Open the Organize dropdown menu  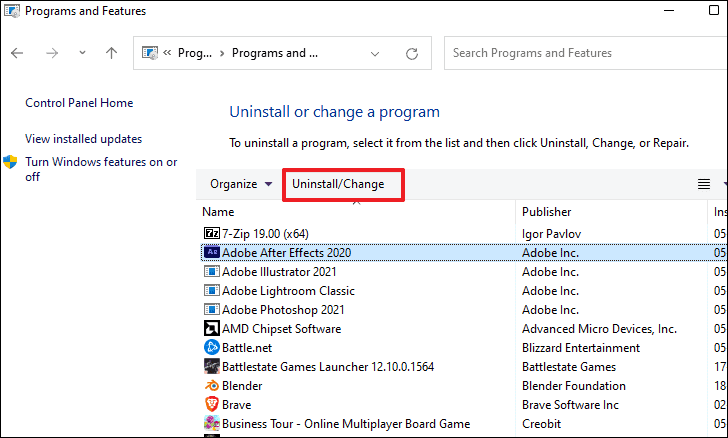pos(241,184)
